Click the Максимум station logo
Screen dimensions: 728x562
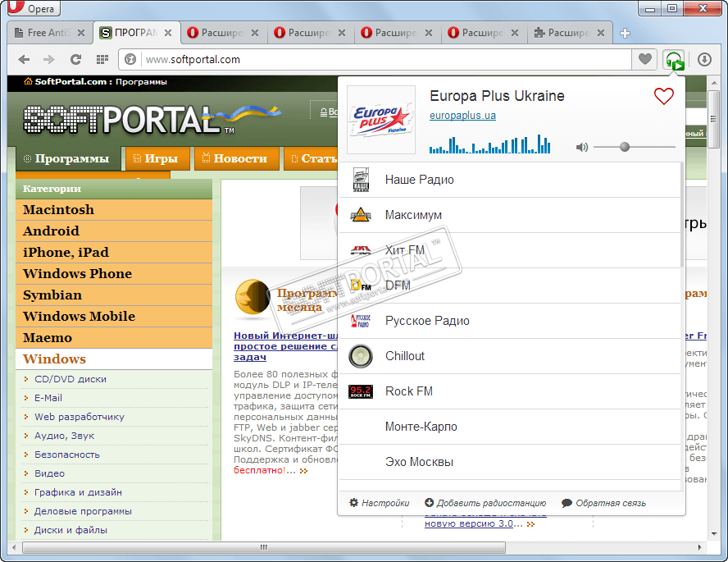tap(361, 215)
